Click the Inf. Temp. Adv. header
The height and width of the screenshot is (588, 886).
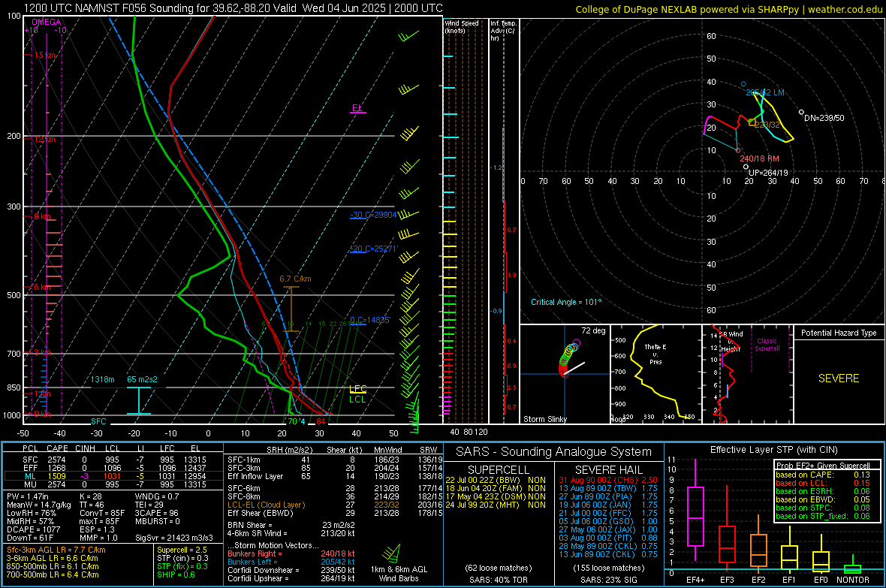coord(504,31)
